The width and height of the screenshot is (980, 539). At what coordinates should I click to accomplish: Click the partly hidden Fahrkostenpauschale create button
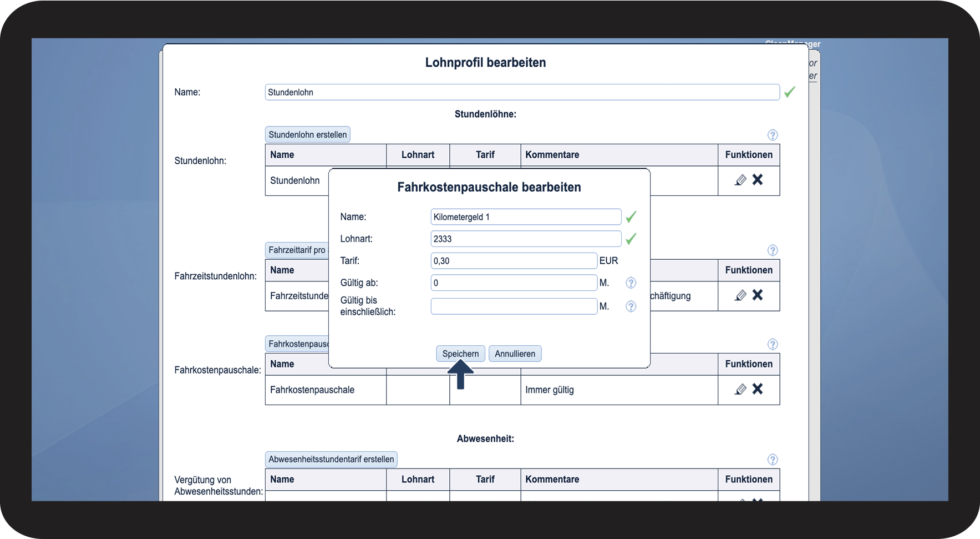coord(297,344)
